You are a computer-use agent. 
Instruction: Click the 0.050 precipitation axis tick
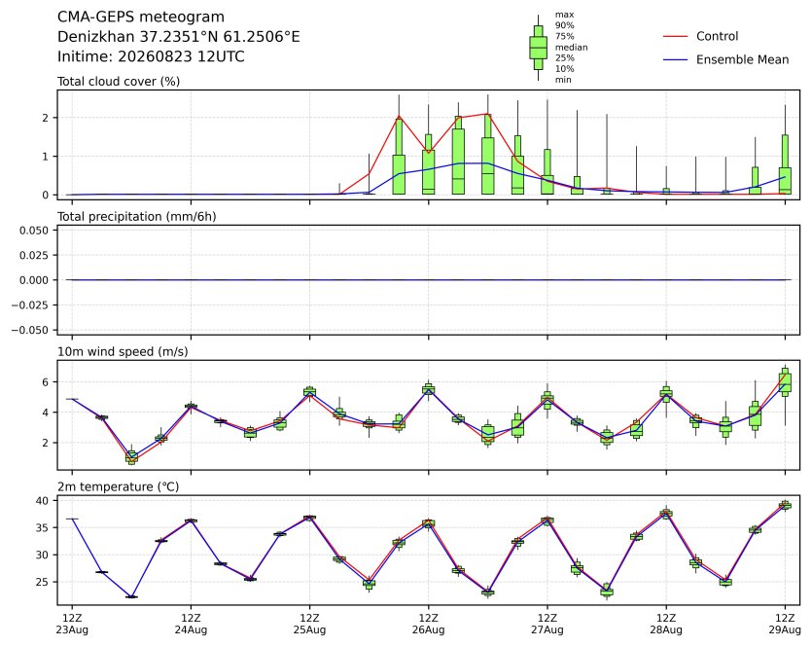pos(34,230)
